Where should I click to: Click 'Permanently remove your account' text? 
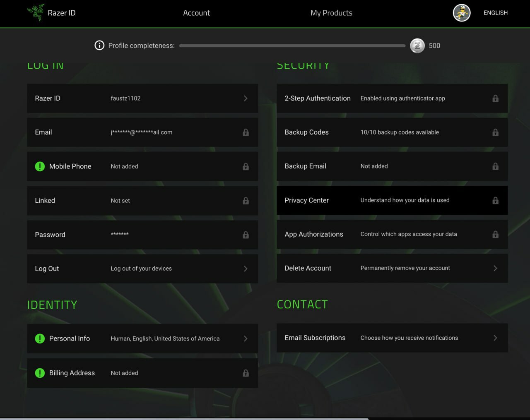tap(405, 268)
